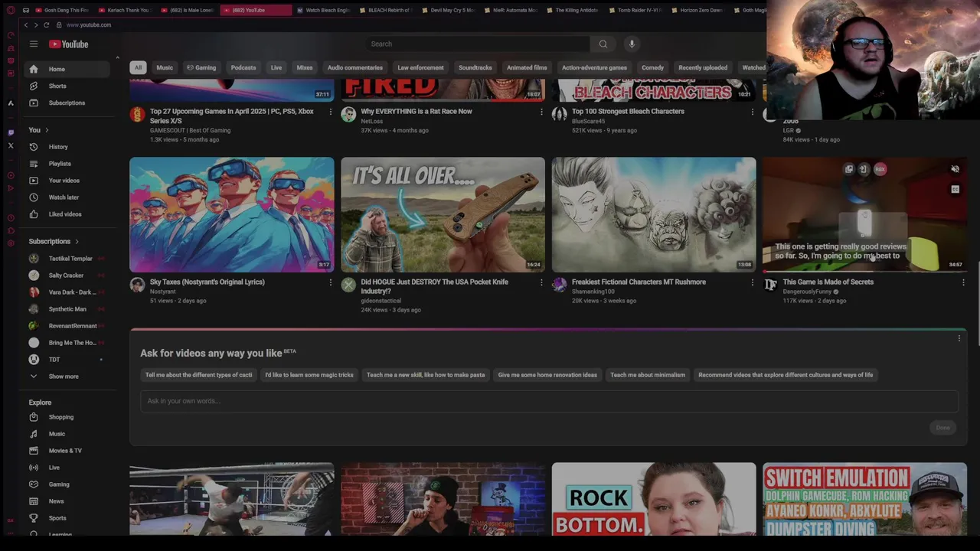Open Liked videos in the sidebar
Viewport: 980px width, 551px height.
tap(65, 214)
